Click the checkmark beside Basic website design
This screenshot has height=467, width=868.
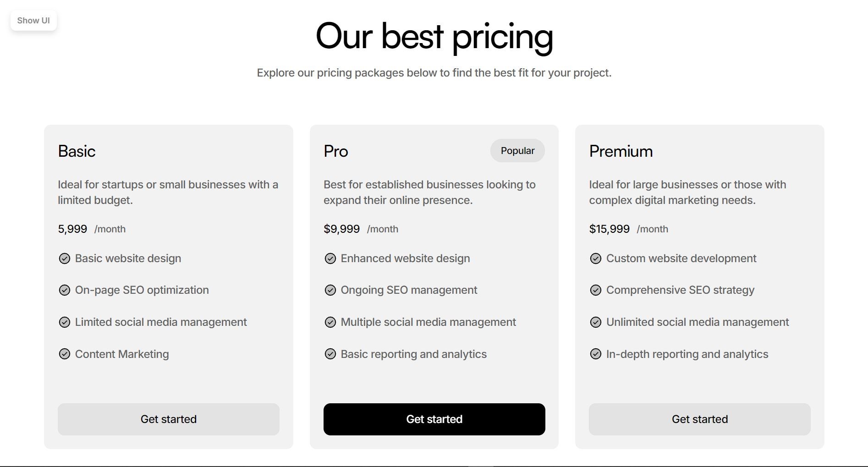click(64, 258)
